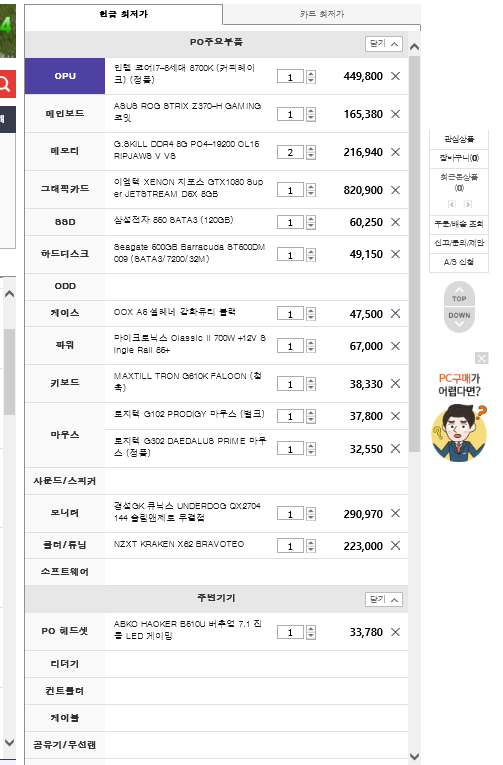Delete the graphics card GTX1080 row

click(x=396, y=190)
